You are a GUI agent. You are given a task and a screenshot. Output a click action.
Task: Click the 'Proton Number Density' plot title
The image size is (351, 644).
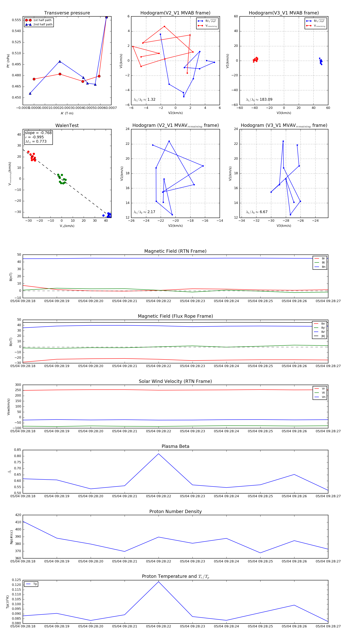point(175,511)
